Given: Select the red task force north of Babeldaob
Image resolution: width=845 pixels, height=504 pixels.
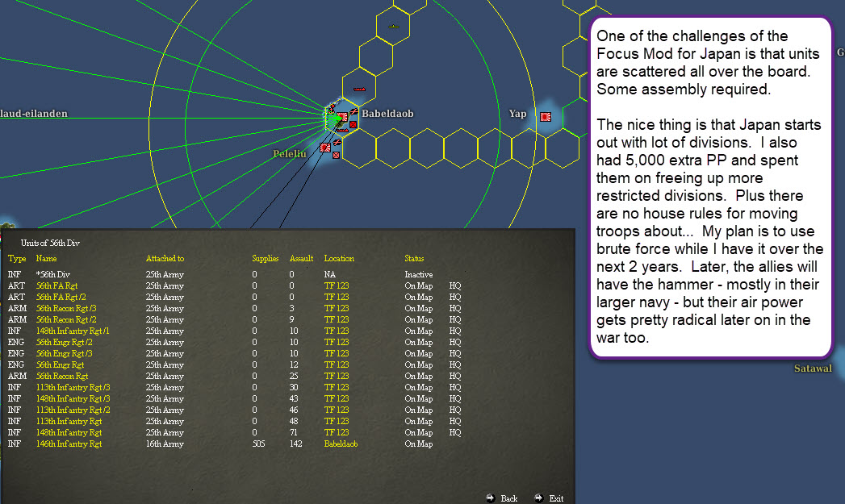Looking at the screenshot, I should coord(359,90).
